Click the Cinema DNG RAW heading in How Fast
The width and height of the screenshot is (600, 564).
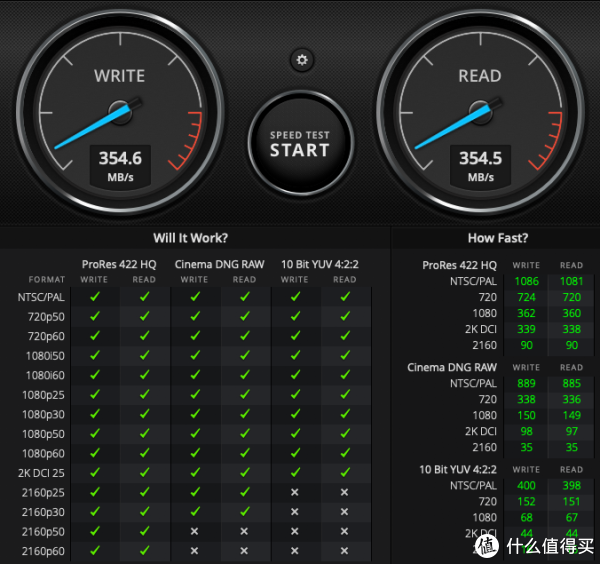[x=452, y=367]
